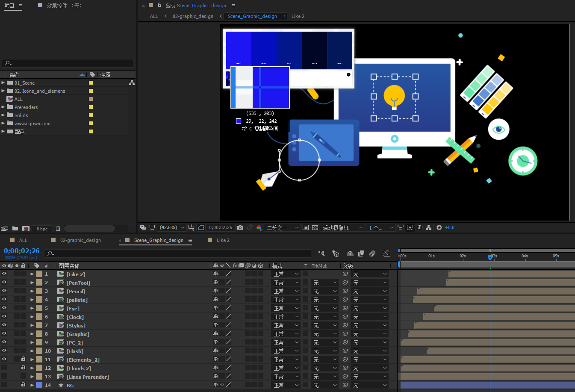Click the timeline timecode 0;00;02;26
Image resolution: width=575 pixels, height=392 pixels.
(x=21, y=251)
